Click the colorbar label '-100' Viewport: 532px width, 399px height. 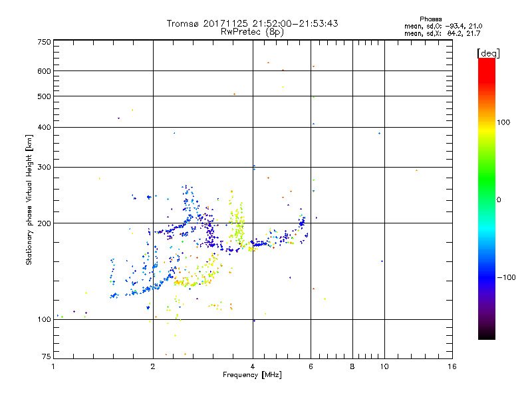tap(506, 277)
